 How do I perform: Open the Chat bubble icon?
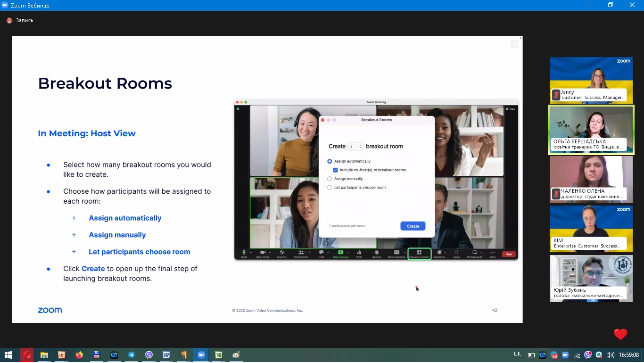click(x=321, y=253)
